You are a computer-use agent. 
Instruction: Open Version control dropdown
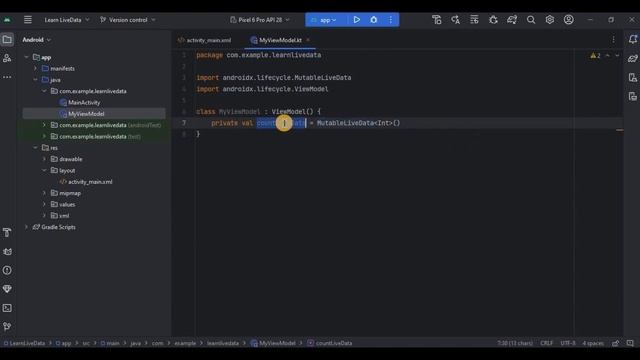tap(128, 20)
